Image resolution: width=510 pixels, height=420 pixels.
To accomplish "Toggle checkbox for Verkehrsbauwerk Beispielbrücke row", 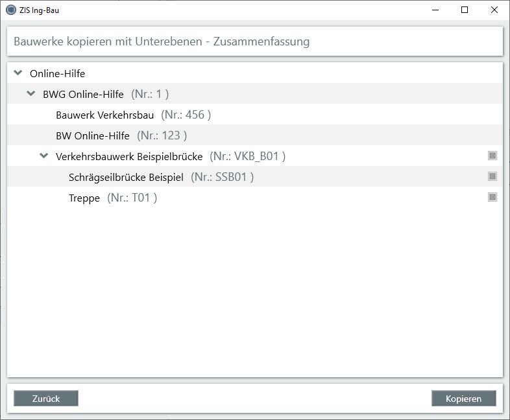I will 492,156.
